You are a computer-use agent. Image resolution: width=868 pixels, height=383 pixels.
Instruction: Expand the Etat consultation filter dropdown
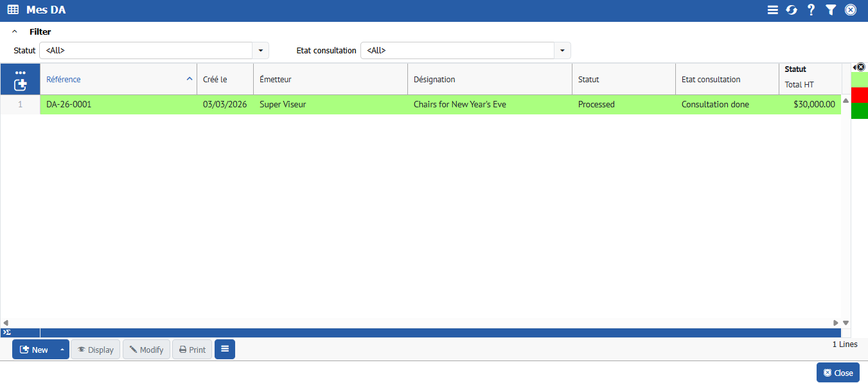click(562, 50)
